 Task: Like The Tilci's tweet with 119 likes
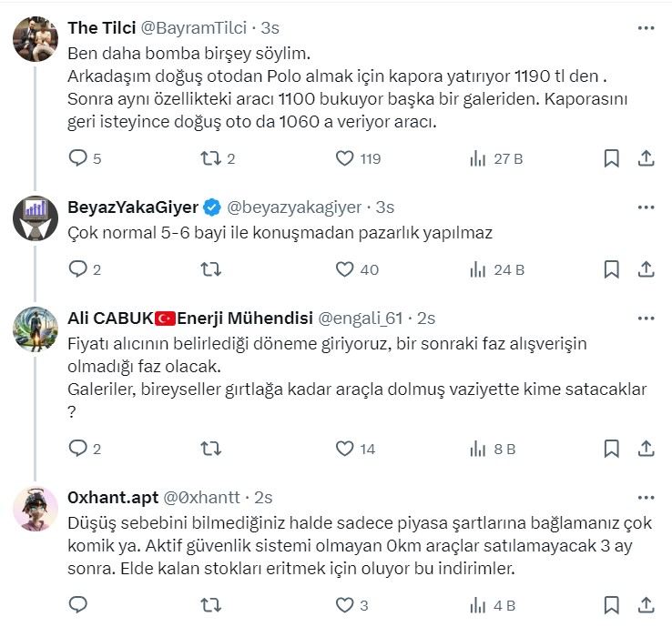click(x=344, y=158)
